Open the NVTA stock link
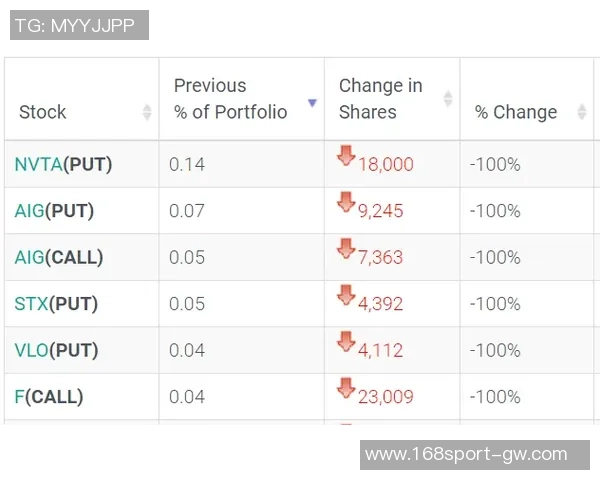The width and height of the screenshot is (600, 480). [38, 164]
